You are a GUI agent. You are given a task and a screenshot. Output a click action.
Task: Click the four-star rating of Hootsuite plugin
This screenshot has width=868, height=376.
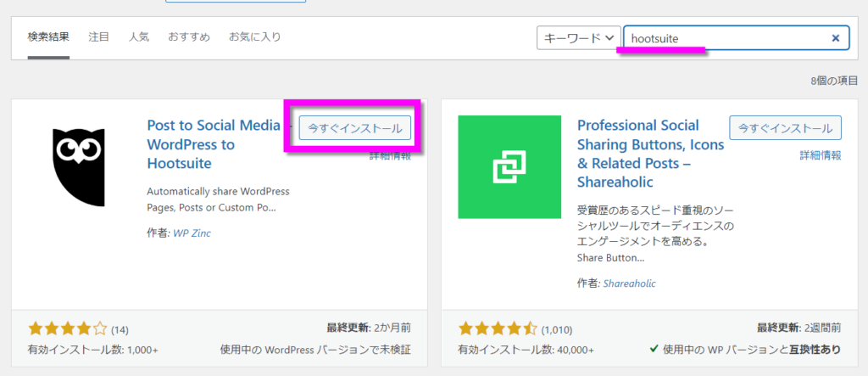click(67, 329)
